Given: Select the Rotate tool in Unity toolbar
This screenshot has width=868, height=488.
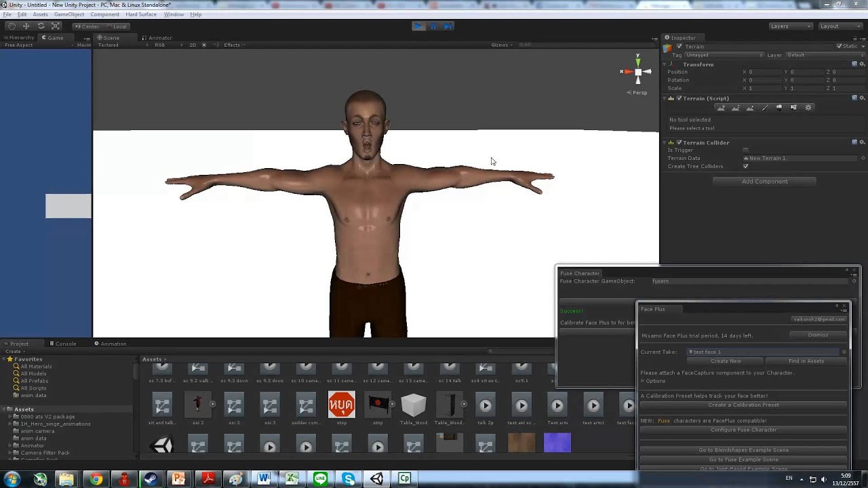Looking at the screenshot, I should [x=41, y=26].
